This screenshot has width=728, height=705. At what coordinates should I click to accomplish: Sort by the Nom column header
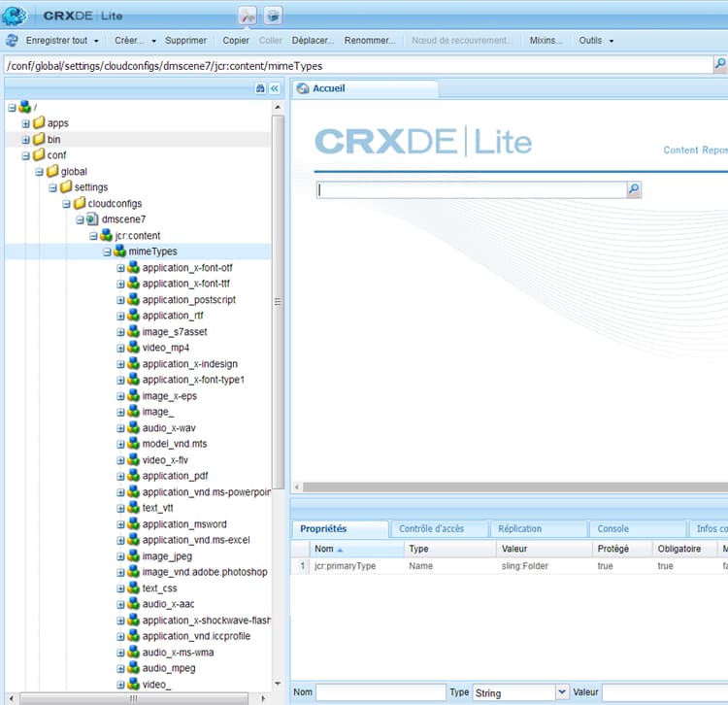(356, 549)
